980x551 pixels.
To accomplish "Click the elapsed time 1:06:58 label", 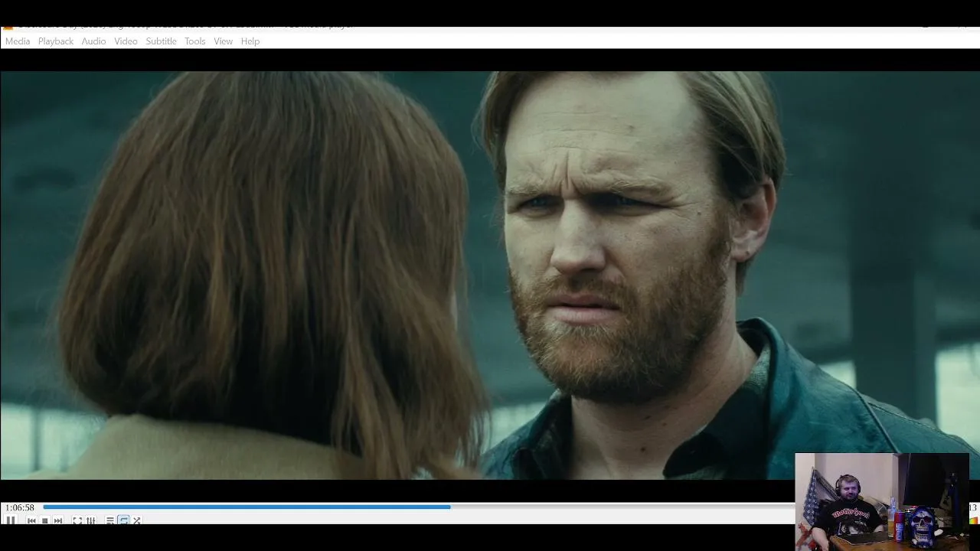I will (20, 507).
